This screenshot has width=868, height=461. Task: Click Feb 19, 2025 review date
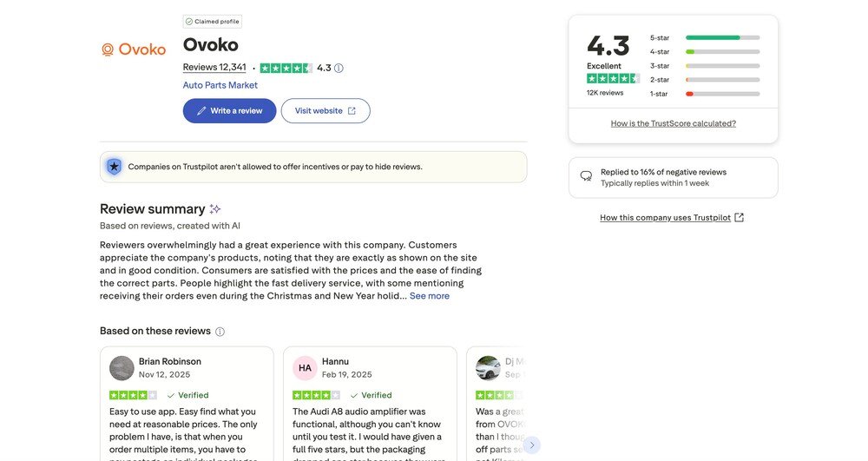point(347,375)
